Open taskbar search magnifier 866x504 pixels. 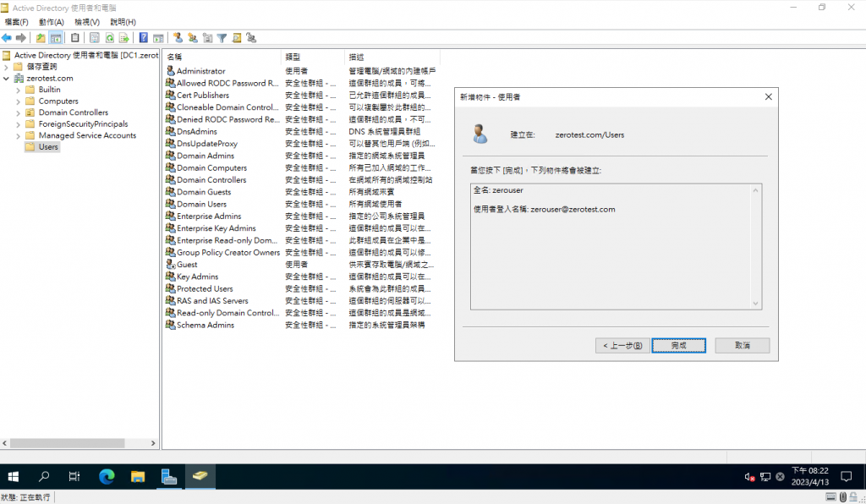[x=44, y=476]
